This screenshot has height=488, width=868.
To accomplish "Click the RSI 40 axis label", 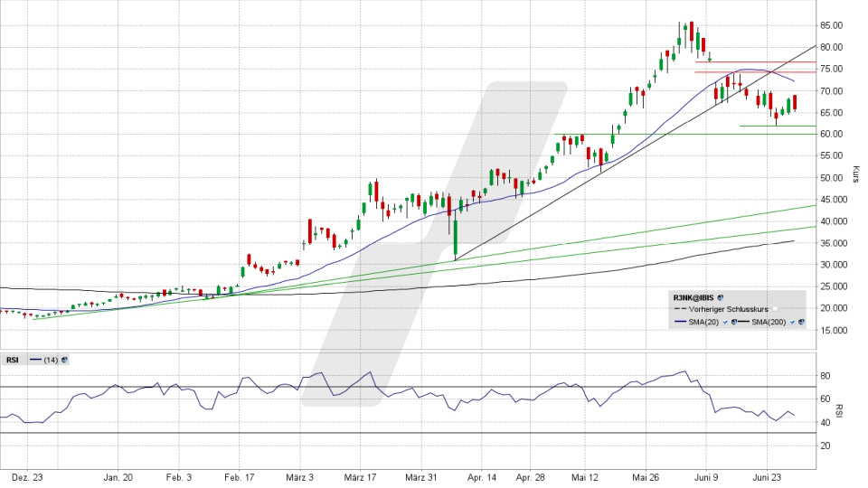I will 826,422.
